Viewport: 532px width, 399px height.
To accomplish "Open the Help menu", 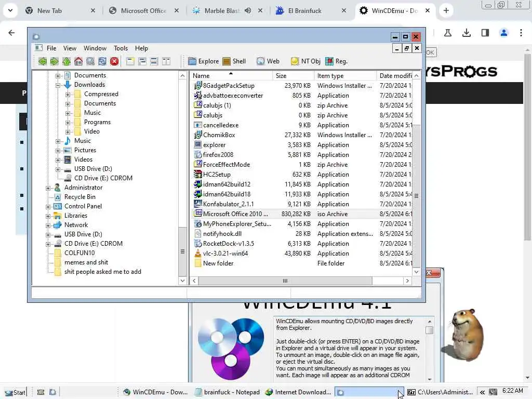I will pos(141,48).
